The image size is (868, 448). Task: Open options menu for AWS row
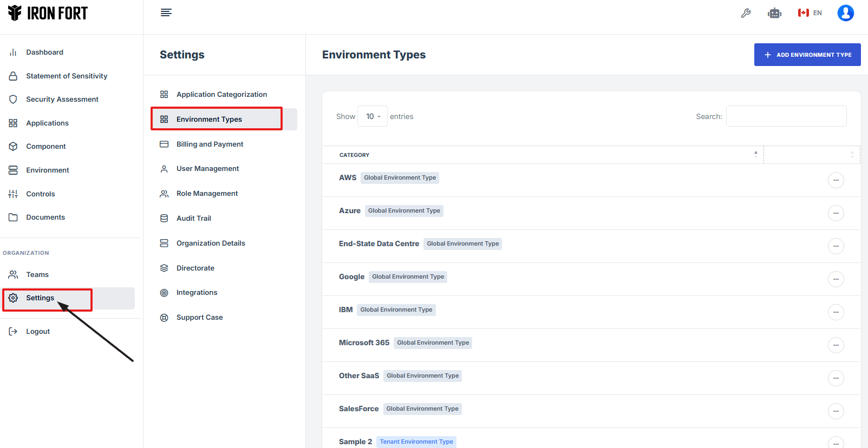point(836,180)
